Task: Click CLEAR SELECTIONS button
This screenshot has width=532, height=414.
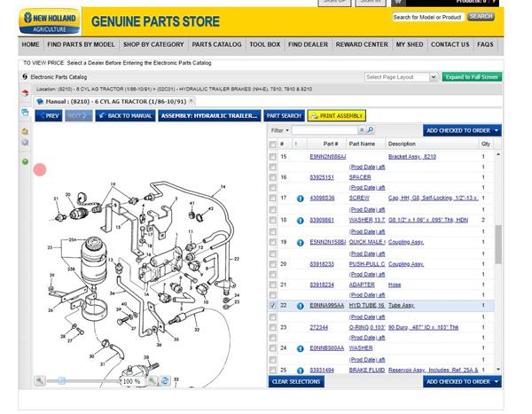Action: coord(296,382)
